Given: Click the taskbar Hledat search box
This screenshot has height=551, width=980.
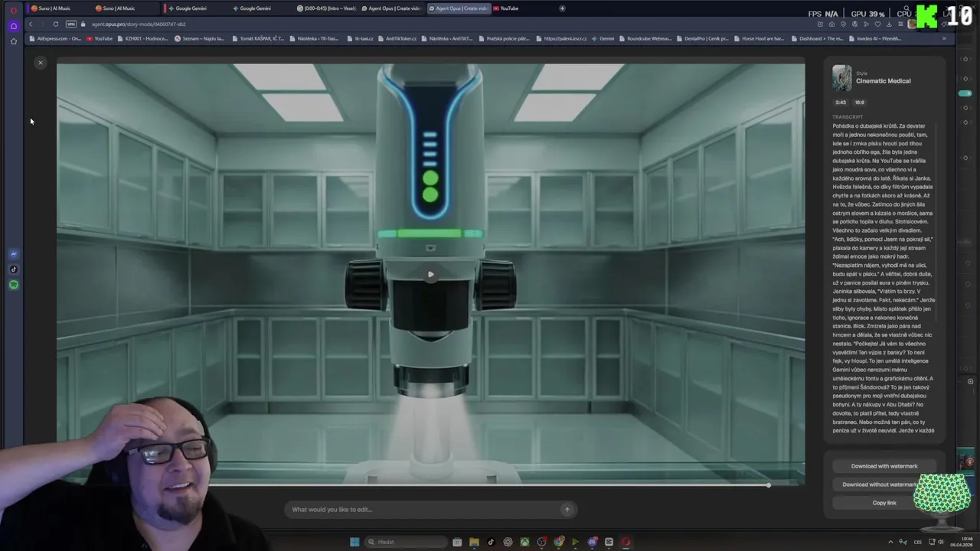Looking at the screenshot, I should (x=405, y=542).
